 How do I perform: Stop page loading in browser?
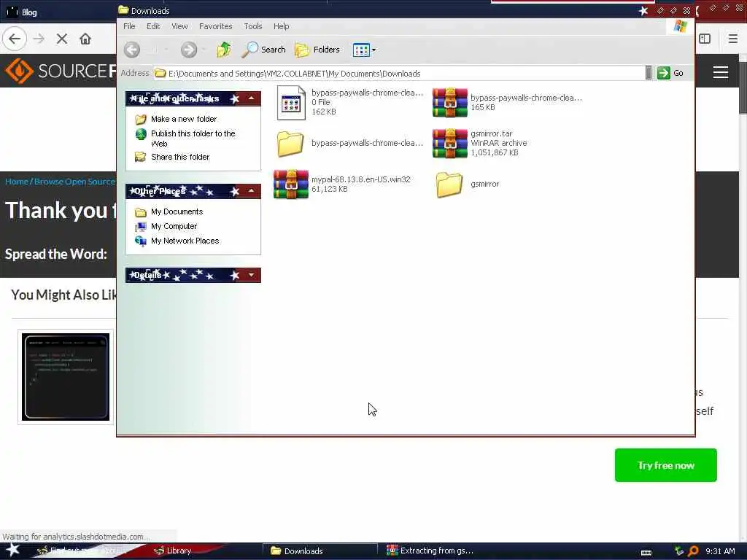(62, 39)
